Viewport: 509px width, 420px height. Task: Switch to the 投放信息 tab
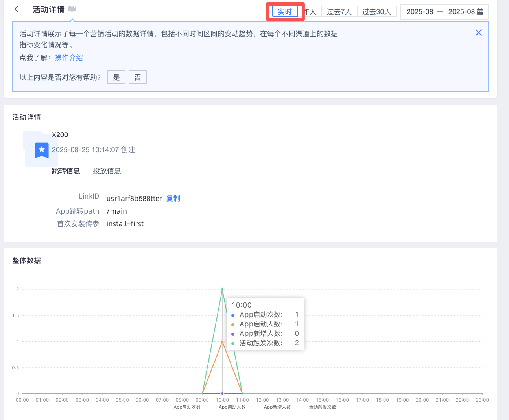tap(107, 171)
